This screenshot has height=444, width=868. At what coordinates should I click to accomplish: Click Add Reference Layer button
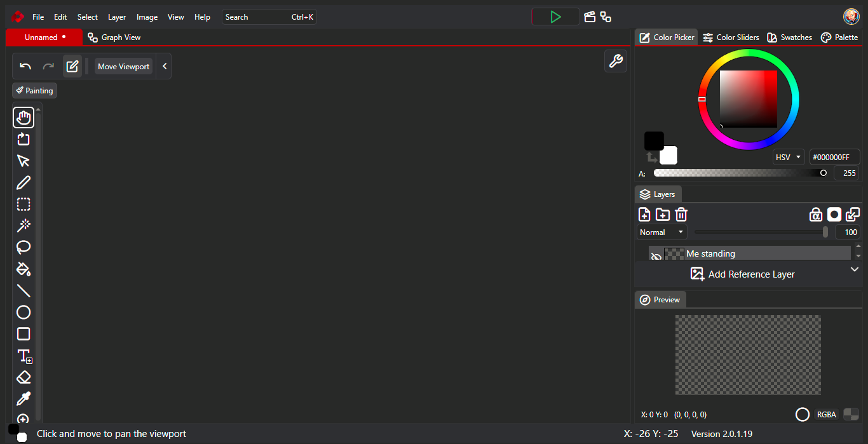(x=742, y=274)
